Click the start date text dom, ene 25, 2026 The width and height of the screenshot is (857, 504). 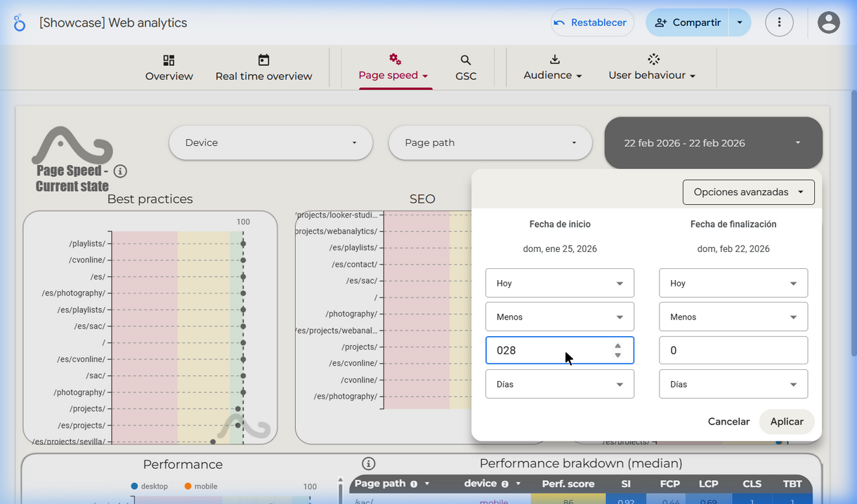pos(560,248)
